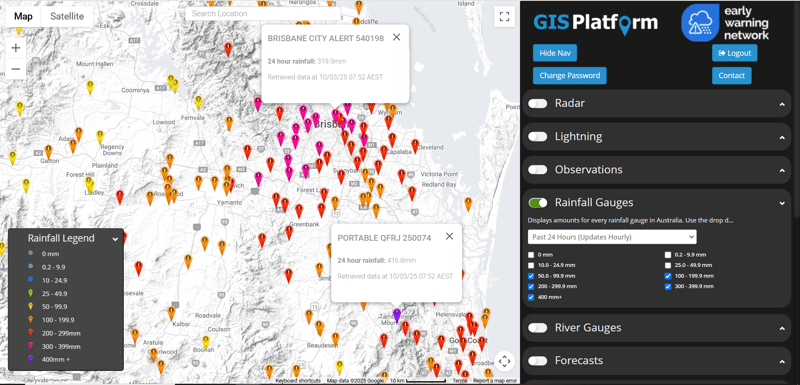Screen dimensions: 800x385
Task: Switch to Satellite view tab
Action: pyautogui.click(x=67, y=16)
